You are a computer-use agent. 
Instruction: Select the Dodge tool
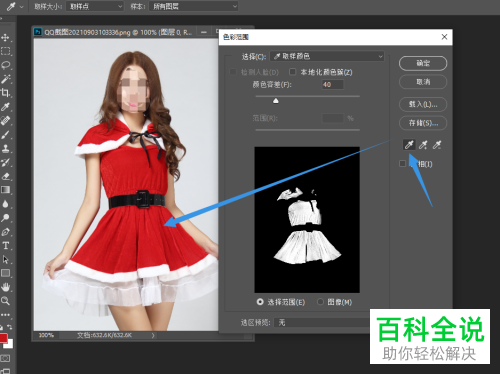(x=5, y=218)
